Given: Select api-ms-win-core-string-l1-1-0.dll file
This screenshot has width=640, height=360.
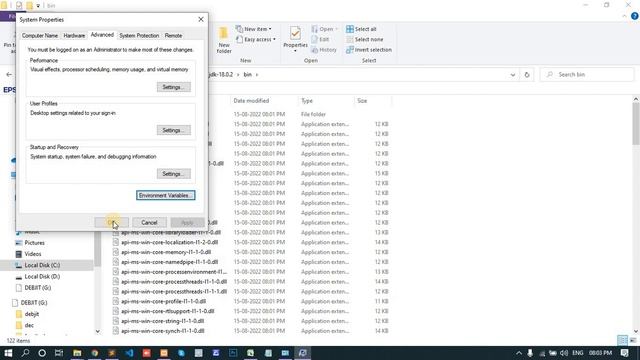Looking at the screenshot, I should (162, 321).
